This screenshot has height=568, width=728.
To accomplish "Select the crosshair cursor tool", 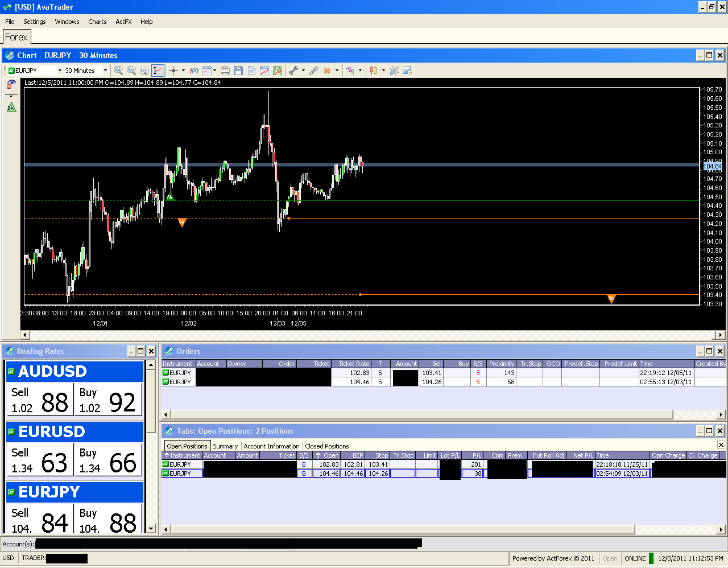I will (173, 71).
